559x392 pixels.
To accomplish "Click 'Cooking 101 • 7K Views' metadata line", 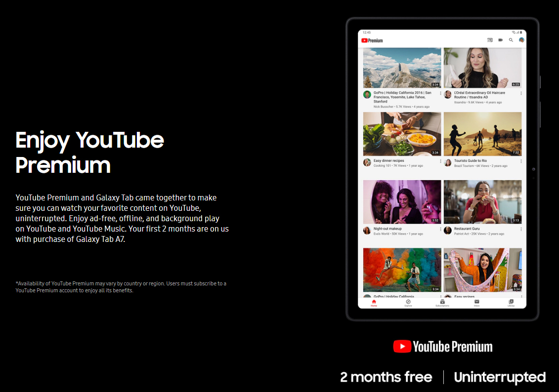I will 398,166.
